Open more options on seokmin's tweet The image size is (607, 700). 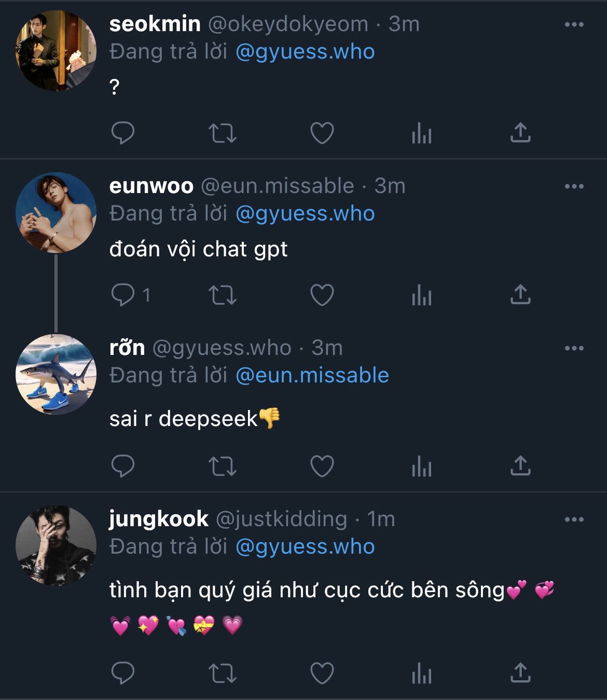point(574,24)
